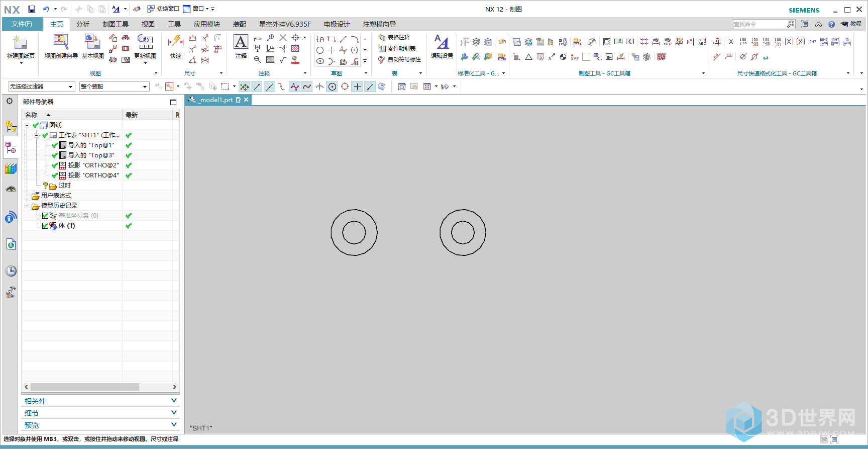868x449 pixels.
Task: Switch to the 制图工具 ribbon tab
Action: [x=116, y=24]
